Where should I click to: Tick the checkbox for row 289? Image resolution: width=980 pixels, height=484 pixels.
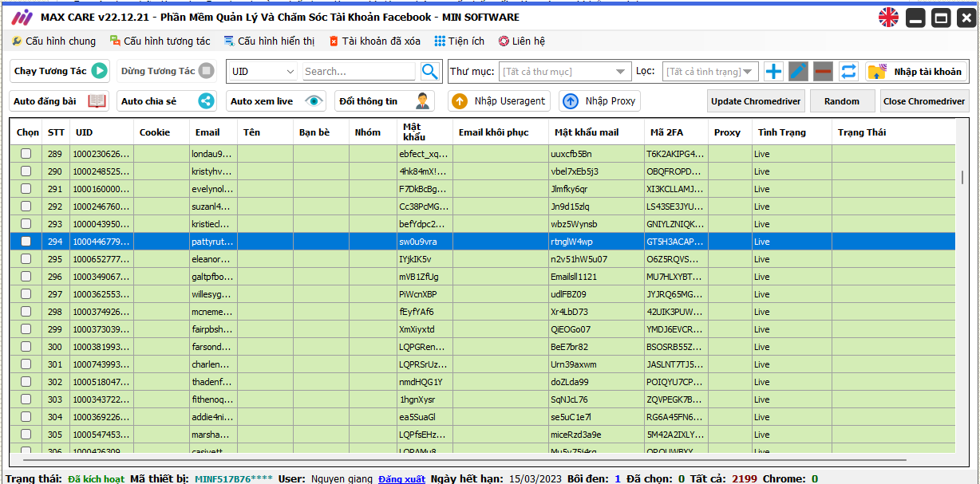pyautogui.click(x=26, y=154)
